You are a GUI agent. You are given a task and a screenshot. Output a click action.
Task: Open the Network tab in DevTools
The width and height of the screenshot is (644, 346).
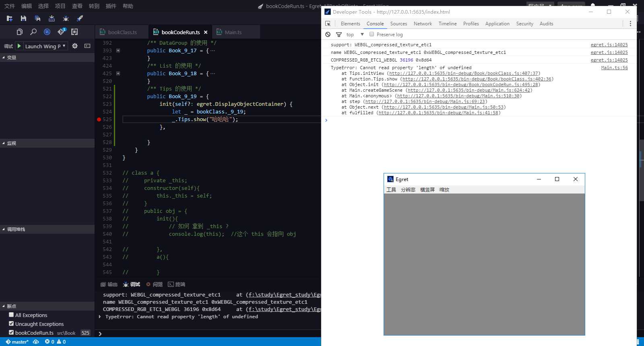point(423,24)
